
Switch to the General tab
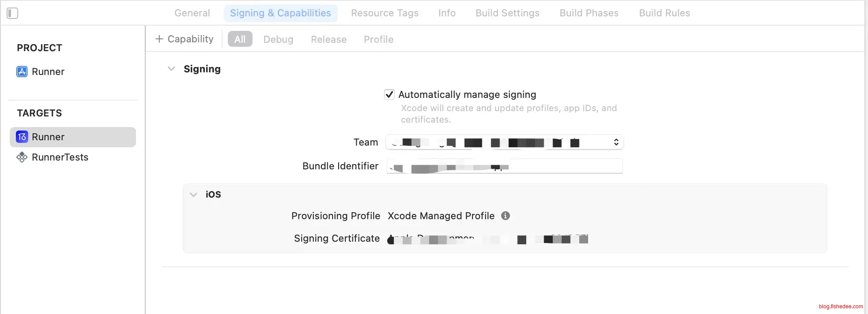(192, 13)
